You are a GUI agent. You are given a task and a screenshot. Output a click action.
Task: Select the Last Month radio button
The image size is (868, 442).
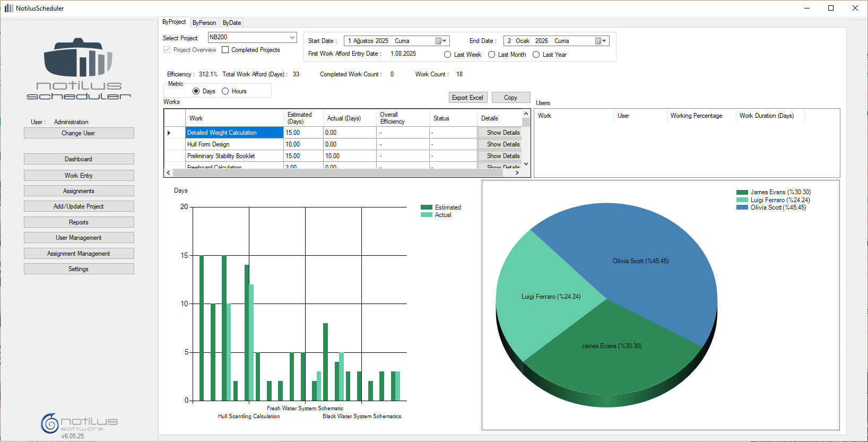pos(492,55)
